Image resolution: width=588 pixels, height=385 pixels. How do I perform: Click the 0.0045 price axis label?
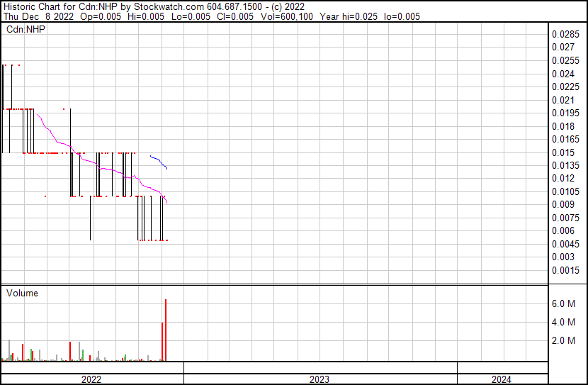click(565, 245)
